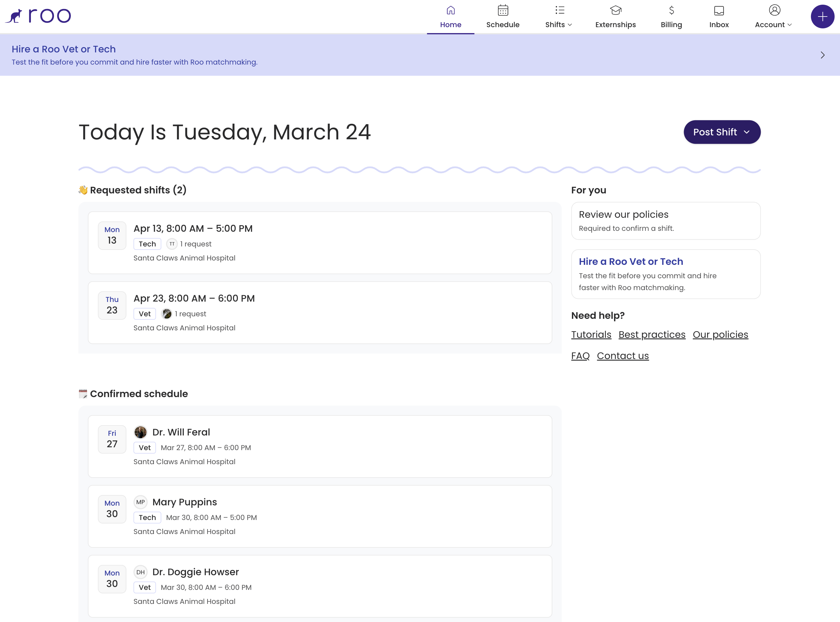Open the Apr 23 requested Vet shift

pos(320,313)
